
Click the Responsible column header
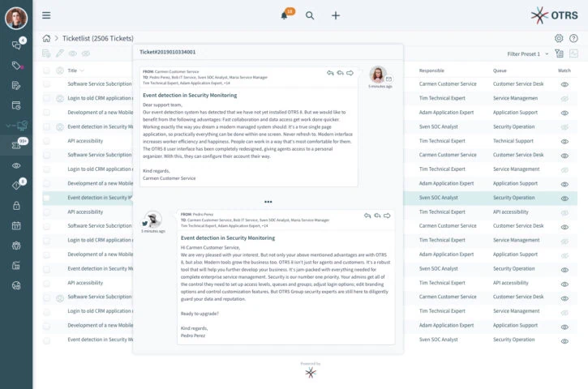[x=431, y=71]
